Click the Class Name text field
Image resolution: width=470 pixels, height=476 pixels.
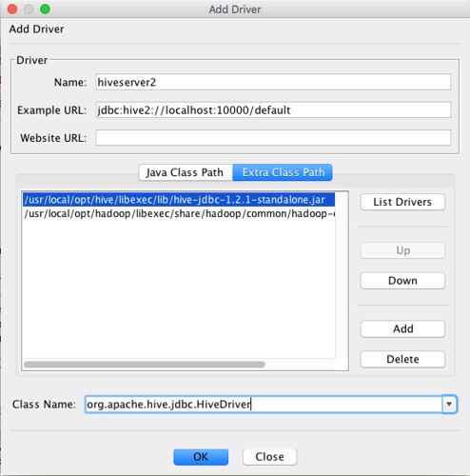264,405
